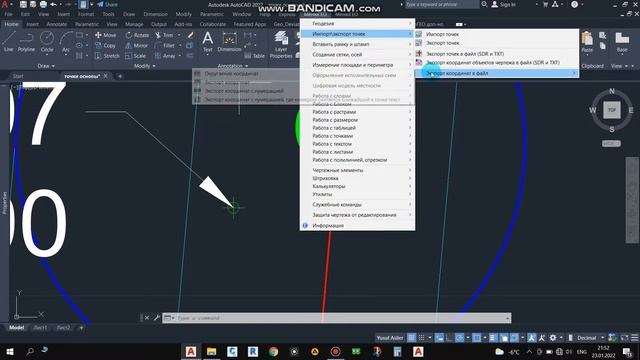Click the Mirror tool
The height and width of the screenshot is (360, 640).
[137, 46]
